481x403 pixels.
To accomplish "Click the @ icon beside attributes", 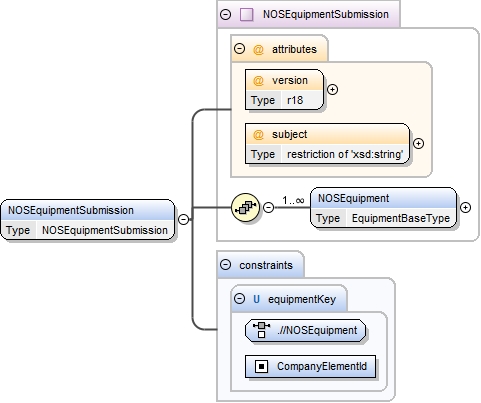I will pos(258,50).
